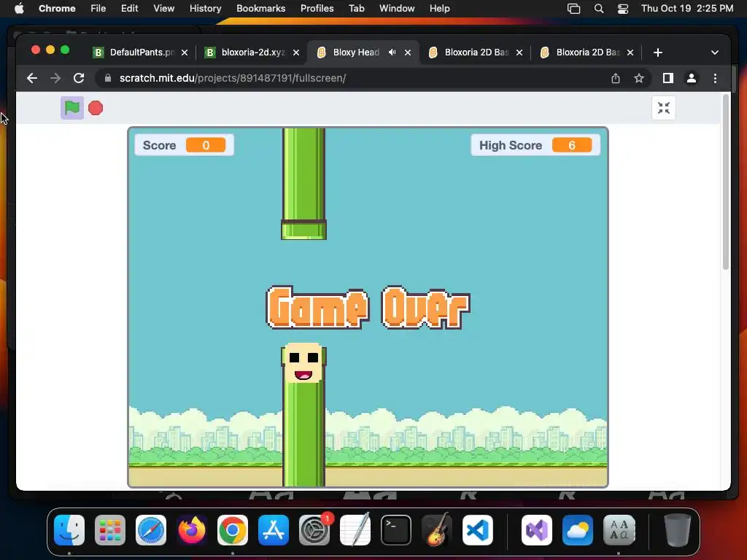Launch GarageBand from the dock
The image size is (747, 560).
[x=437, y=529]
